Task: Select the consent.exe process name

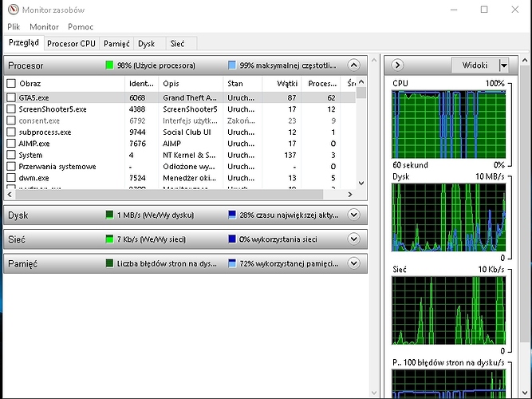Action: pos(39,120)
